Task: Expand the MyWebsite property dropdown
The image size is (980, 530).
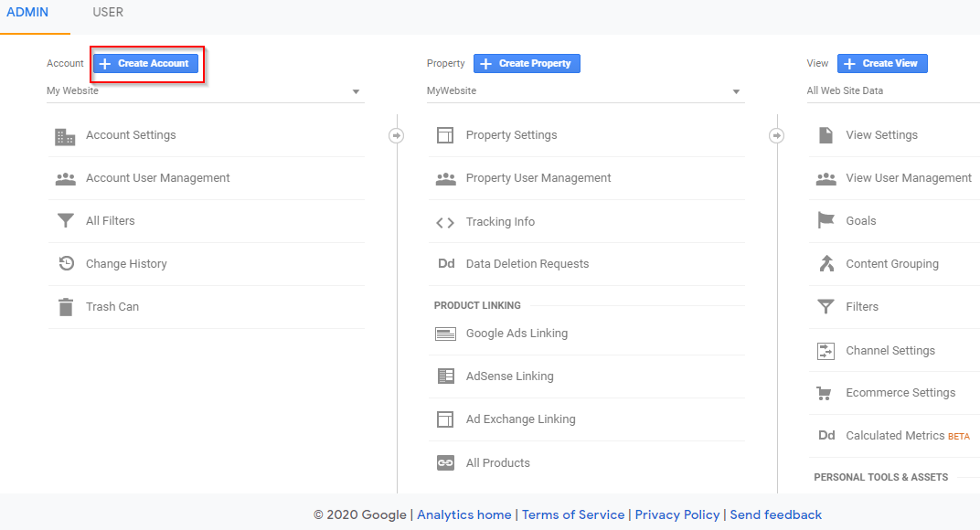Action: (584, 91)
